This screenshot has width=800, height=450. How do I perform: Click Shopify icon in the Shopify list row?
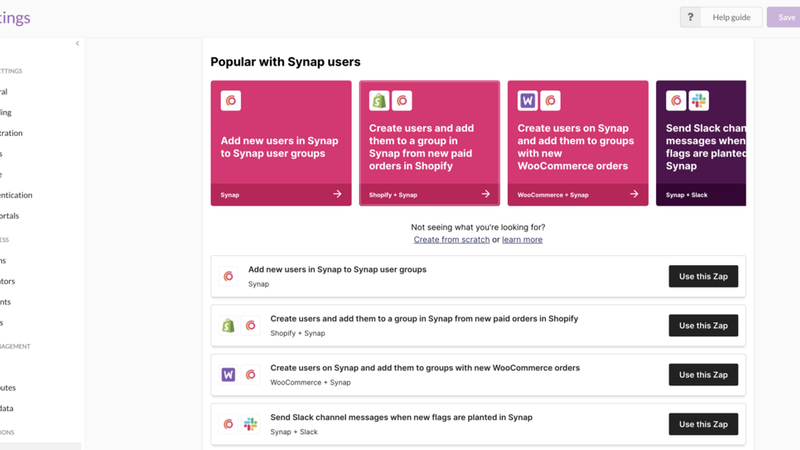click(x=229, y=326)
